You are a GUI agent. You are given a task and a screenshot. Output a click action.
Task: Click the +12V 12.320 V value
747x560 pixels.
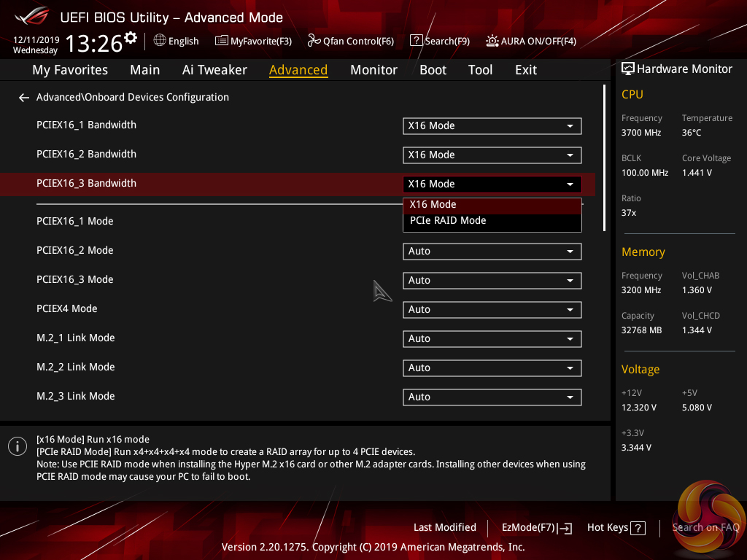click(x=639, y=408)
